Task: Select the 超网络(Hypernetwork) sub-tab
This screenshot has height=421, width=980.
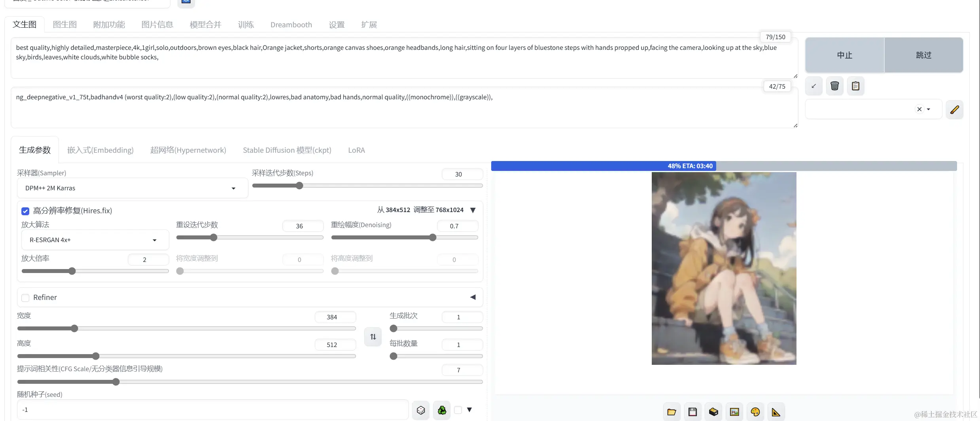Action: pyautogui.click(x=188, y=150)
